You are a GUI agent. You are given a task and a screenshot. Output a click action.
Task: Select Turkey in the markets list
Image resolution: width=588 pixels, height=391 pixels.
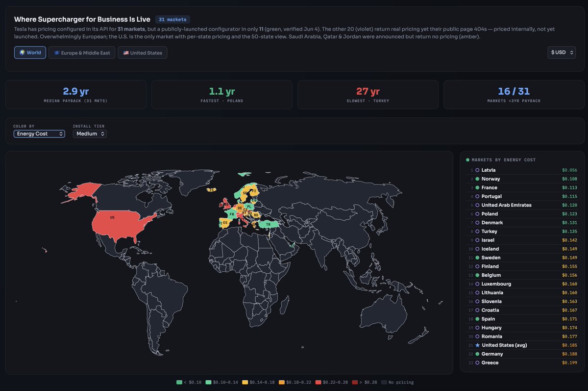[522, 232]
